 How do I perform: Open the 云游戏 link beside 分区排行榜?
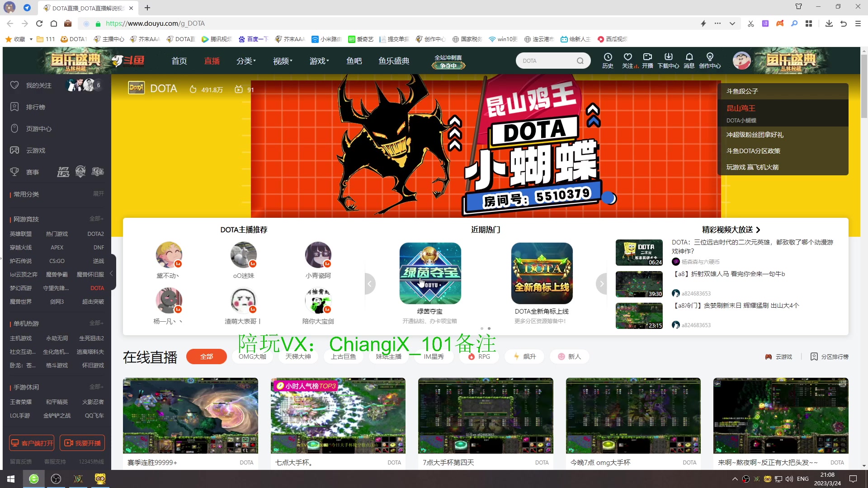778,357
